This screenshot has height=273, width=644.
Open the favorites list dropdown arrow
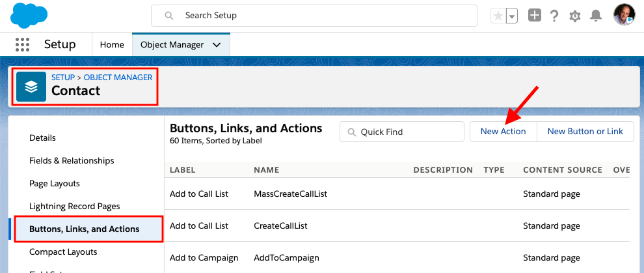tap(512, 16)
